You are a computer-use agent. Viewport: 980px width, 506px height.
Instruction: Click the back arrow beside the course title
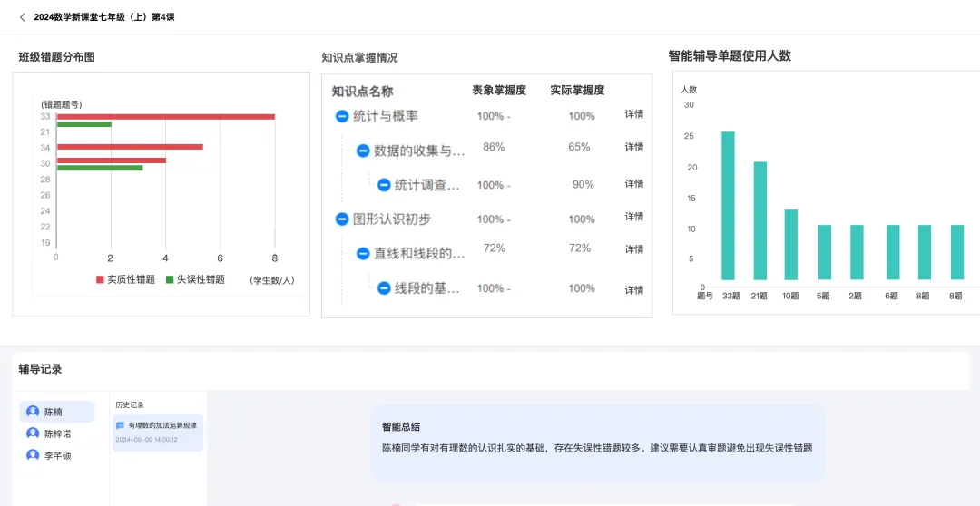click(23, 17)
